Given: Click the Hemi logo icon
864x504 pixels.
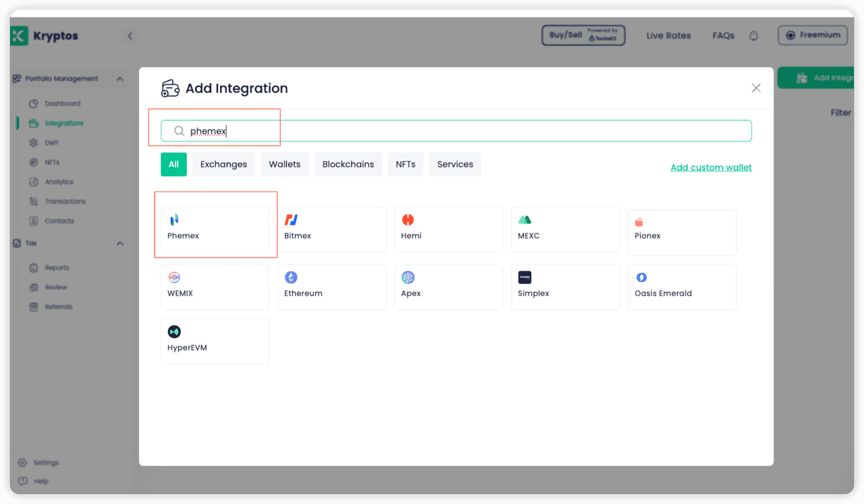Looking at the screenshot, I should (408, 219).
